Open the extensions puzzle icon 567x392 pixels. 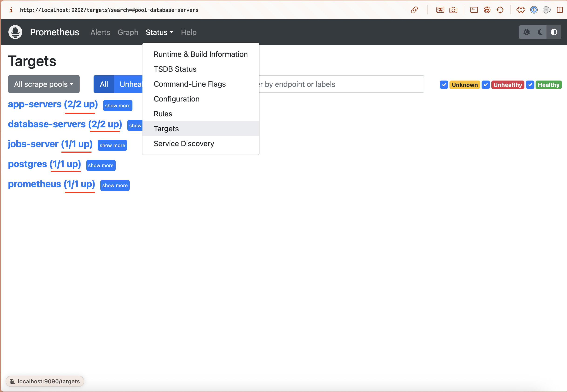point(521,10)
